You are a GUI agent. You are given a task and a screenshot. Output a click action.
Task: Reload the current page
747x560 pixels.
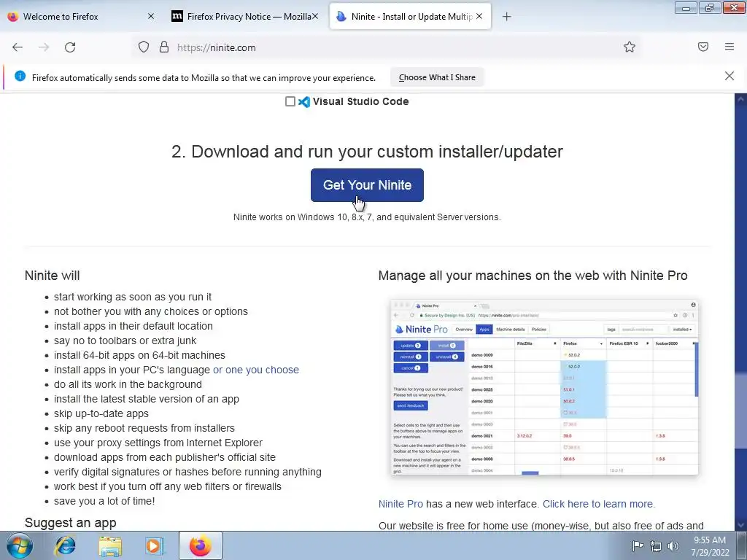70,47
